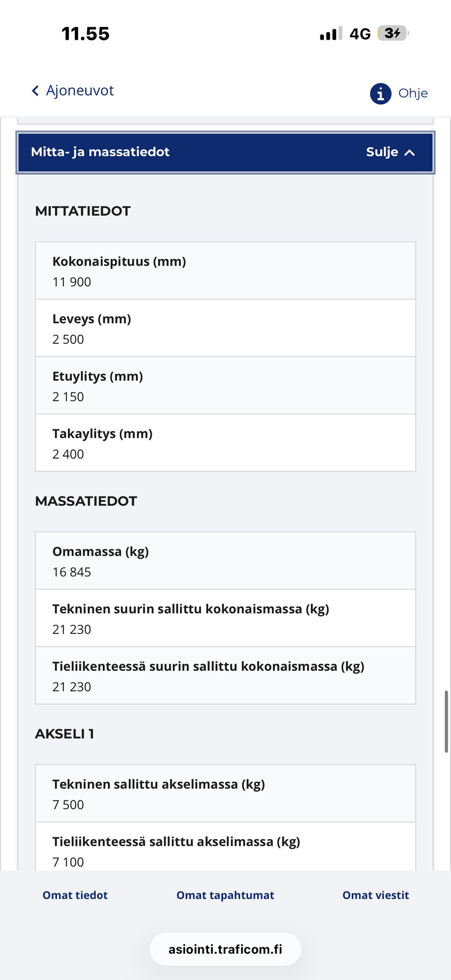Select the Kokonaispituus (mm) row
The height and width of the screenshot is (980, 451).
225,271
